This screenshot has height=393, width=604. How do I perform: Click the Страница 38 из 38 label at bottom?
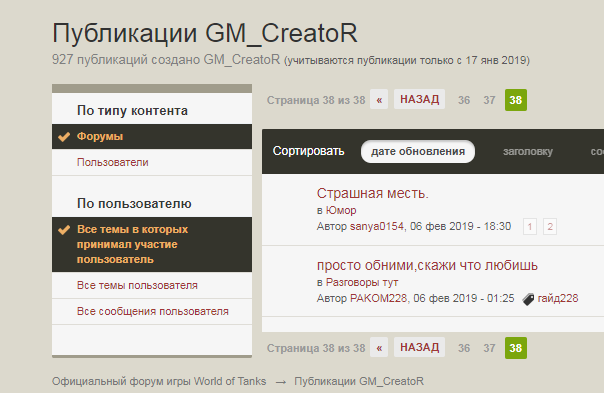coord(316,348)
